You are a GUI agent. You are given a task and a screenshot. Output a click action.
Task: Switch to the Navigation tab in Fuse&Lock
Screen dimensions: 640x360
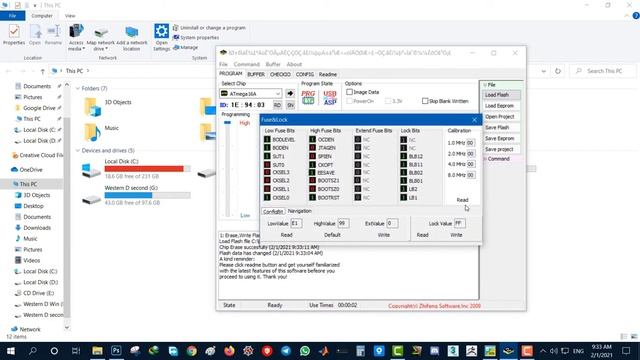300,211
